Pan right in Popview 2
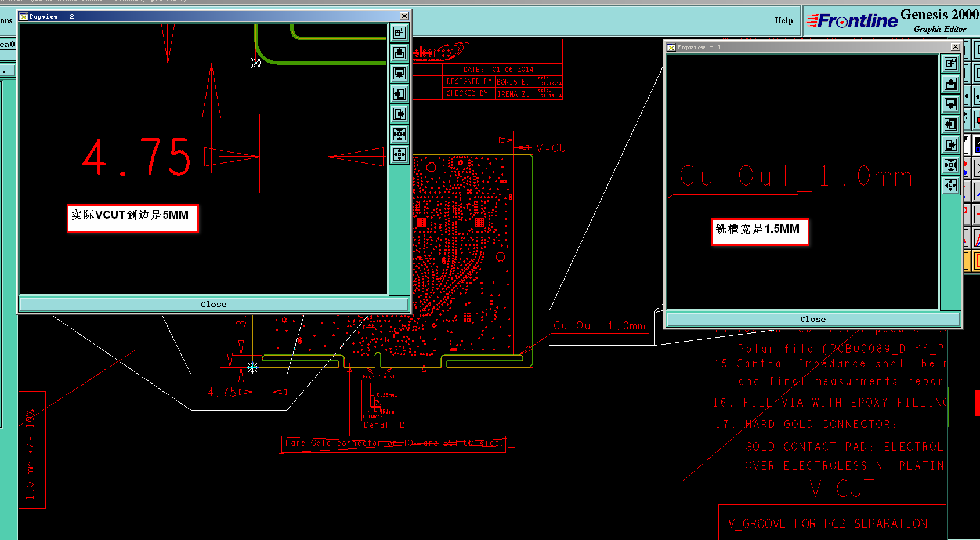This screenshot has height=540, width=980. (399, 114)
